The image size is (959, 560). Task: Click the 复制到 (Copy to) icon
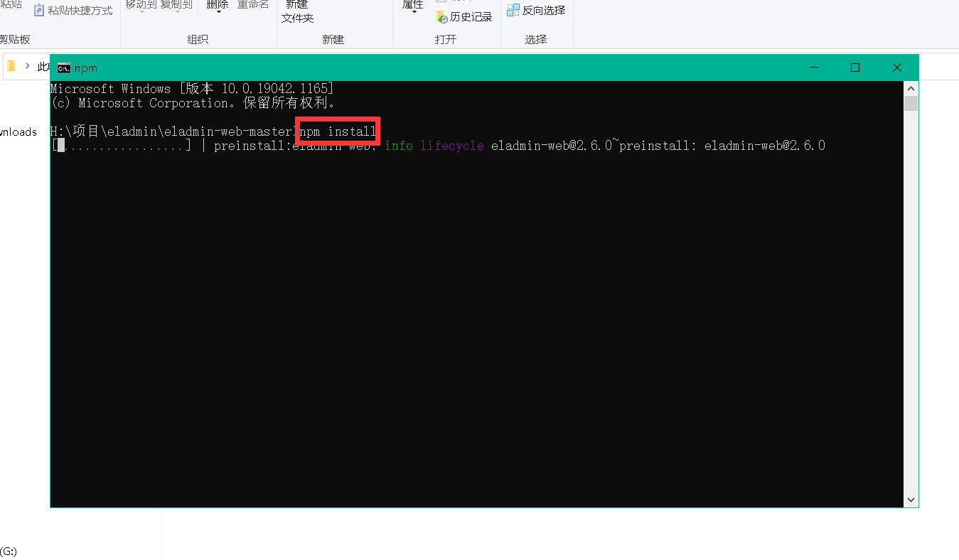pyautogui.click(x=175, y=4)
